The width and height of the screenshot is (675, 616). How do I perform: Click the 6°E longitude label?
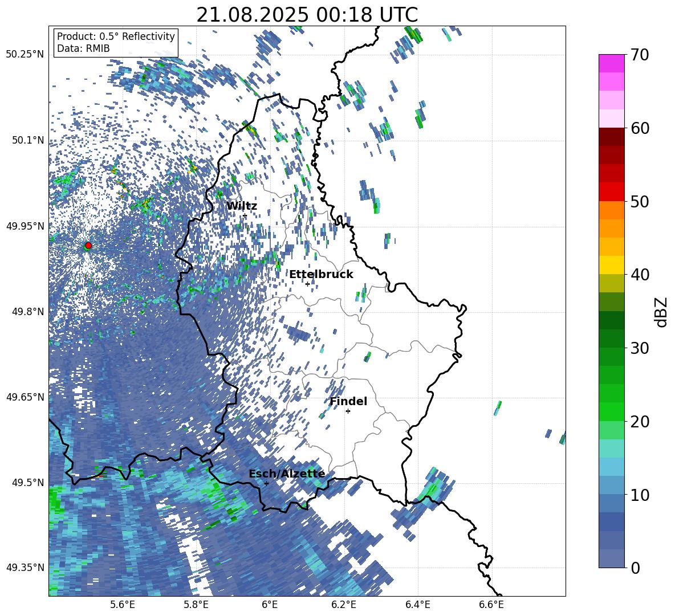pyautogui.click(x=270, y=605)
